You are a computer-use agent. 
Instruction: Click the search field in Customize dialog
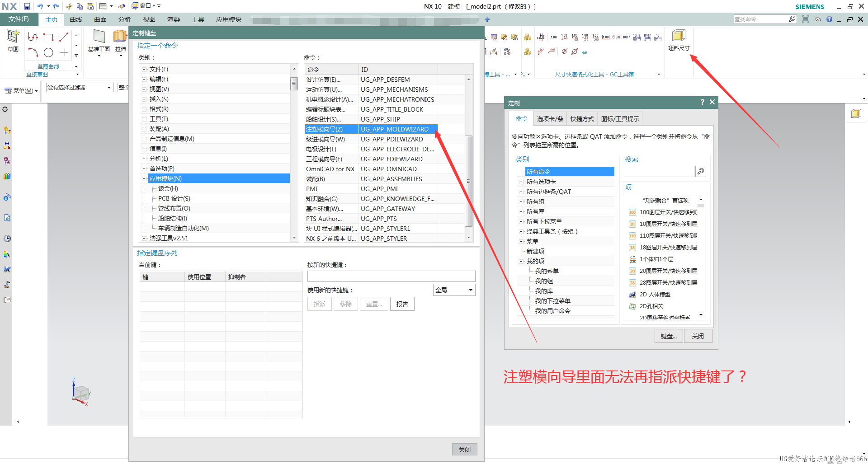[x=659, y=171]
